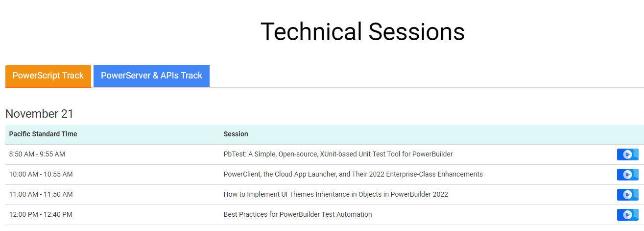Click the Pacific Standard Time column header
644x231 pixels.
pos(43,134)
